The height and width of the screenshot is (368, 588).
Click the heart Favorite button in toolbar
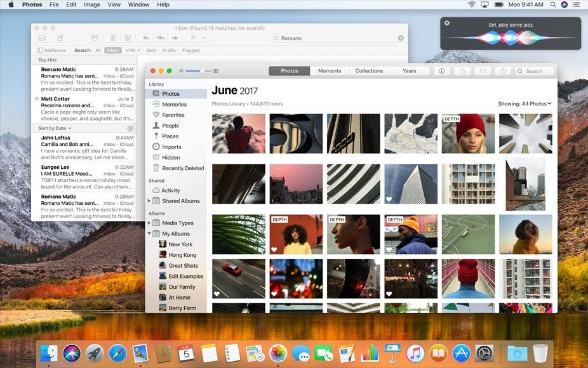(483, 71)
